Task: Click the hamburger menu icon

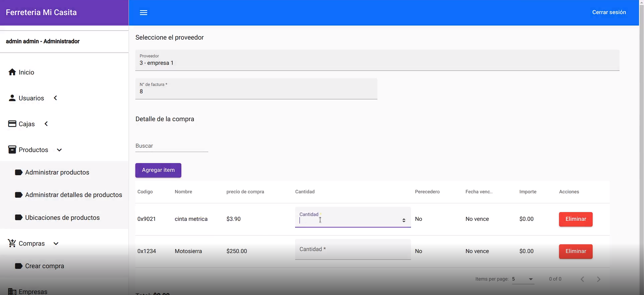Action: (x=143, y=13)
